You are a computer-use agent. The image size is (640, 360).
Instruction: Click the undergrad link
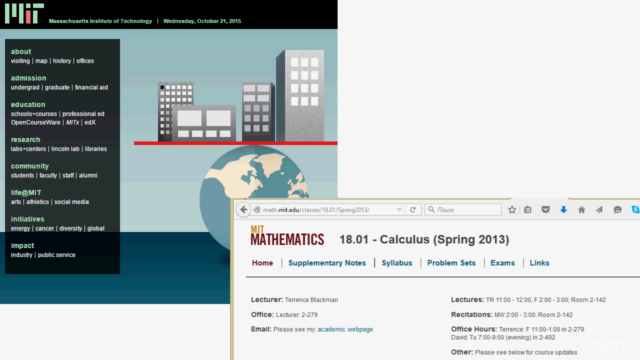point(25,87)
